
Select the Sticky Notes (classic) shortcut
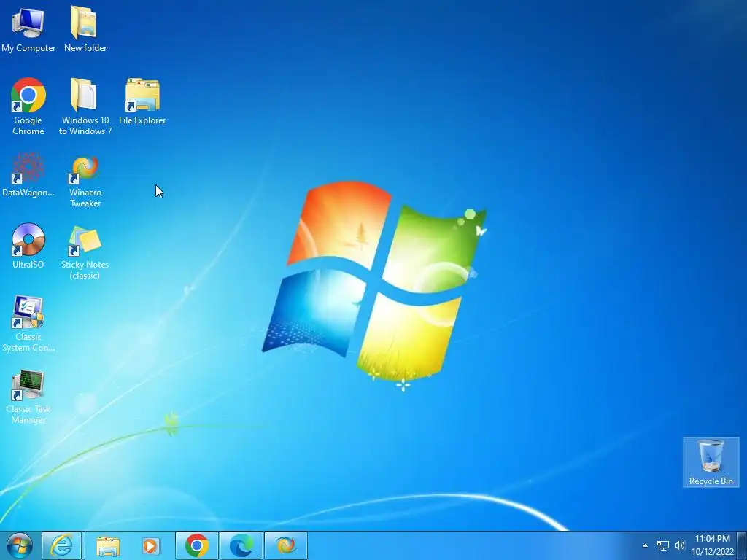(x=85, y=252)
